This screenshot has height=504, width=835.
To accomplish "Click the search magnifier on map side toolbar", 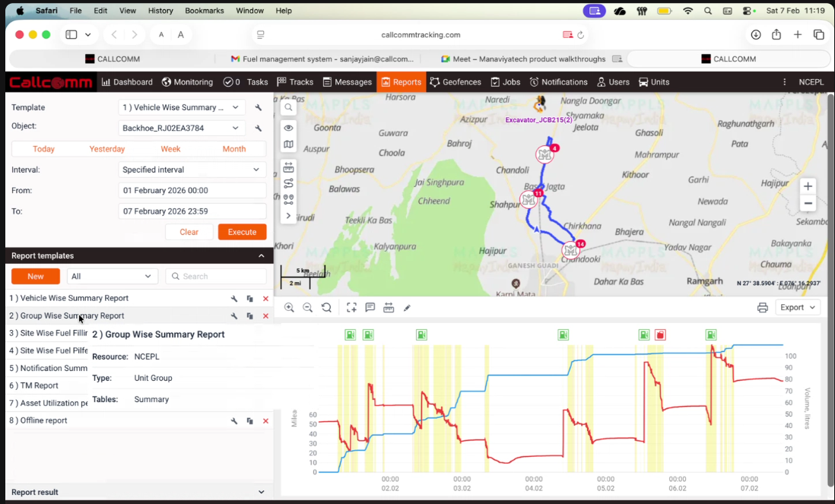I will point(288,107).
